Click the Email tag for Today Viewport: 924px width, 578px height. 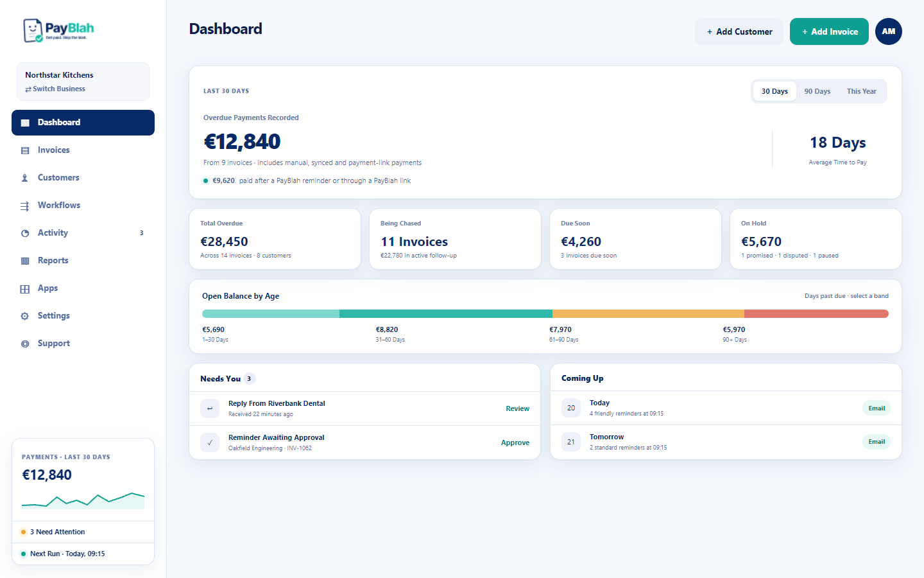(877, 408)
